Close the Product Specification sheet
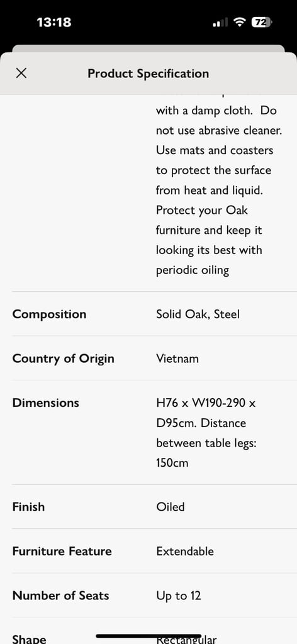The height and width of the screenshot is (644, 297). tap(21, 74)
